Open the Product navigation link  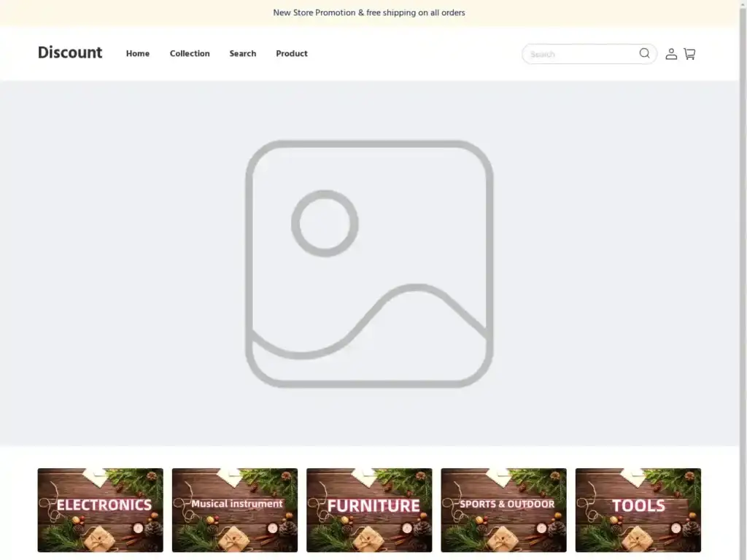pyautogui.click(x=292, y=54)
